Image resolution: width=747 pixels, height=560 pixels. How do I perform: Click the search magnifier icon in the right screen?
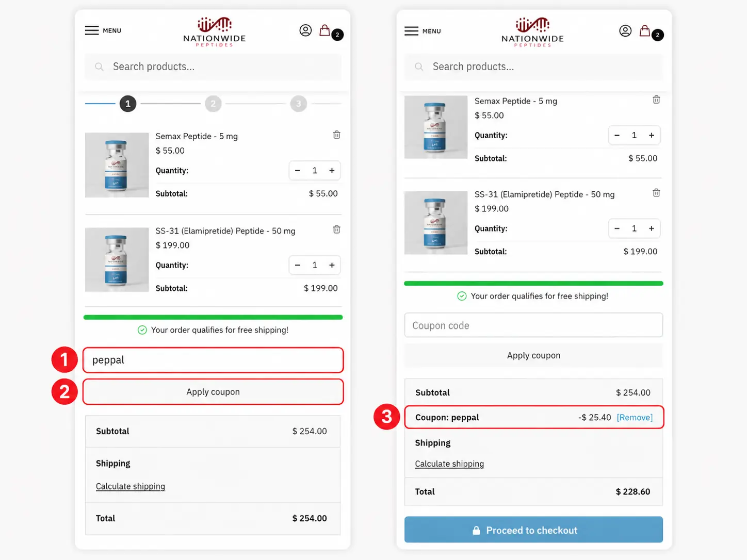click(x=419, y=67)
